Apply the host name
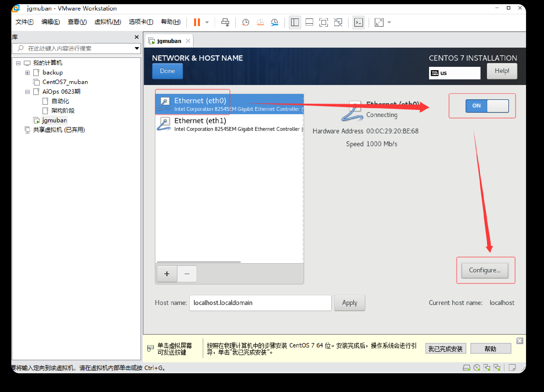The image size is (544, 392). [349, 303]
